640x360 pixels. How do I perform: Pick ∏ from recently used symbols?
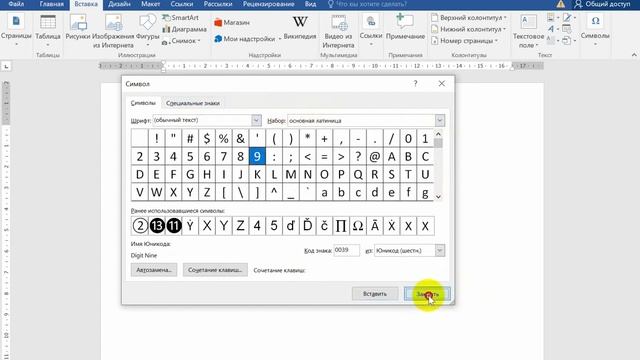pyautogui.click(x=341, y=226)
